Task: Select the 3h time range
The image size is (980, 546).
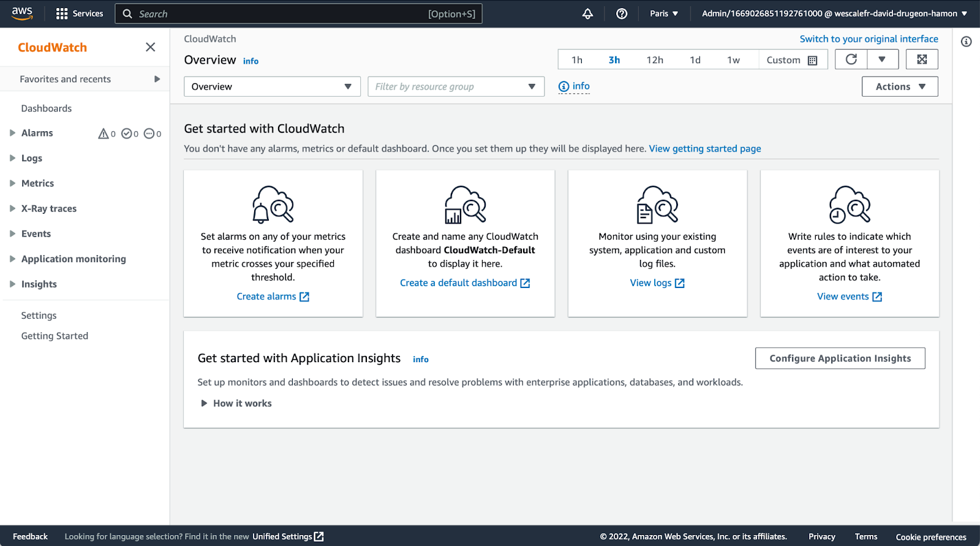Action: [614, 60]
